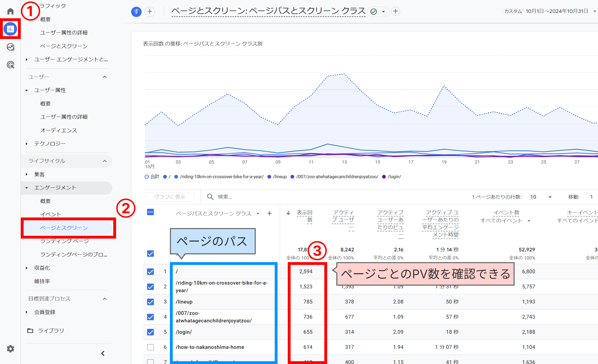Uncheck the /lineup row checkbox
This screenshot has height=364, width=598.
[151, 302]
